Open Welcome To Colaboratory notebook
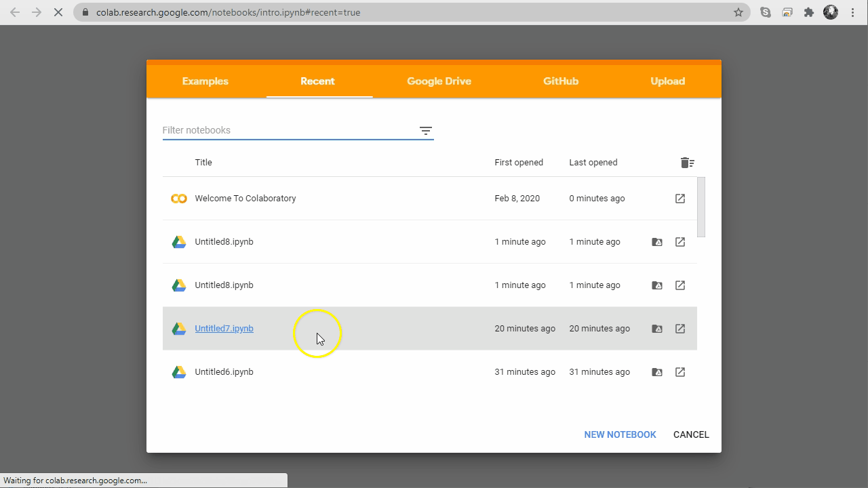This screenshot has height=488, width=868. (x=245, y=199)
